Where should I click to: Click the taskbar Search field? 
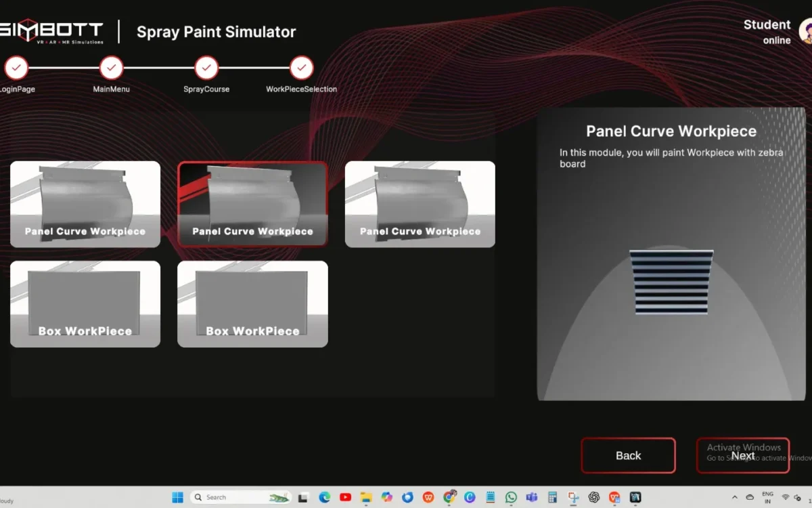click(240, 496)
